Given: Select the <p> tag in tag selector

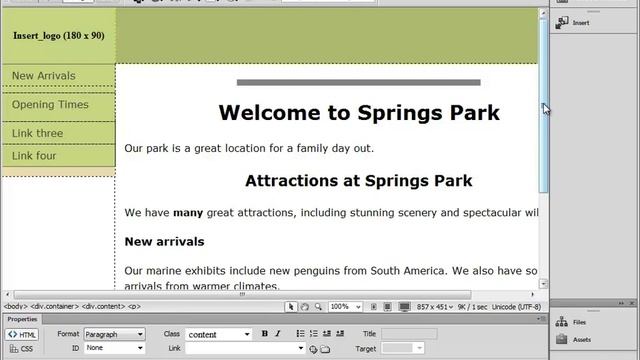Looking at the screenshot, I should (134, 306).
